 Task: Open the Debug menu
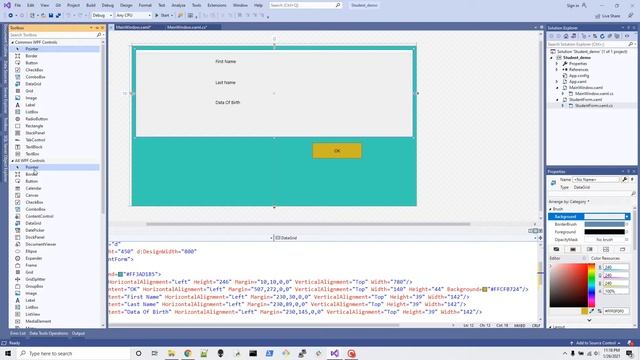pos(108,5)
